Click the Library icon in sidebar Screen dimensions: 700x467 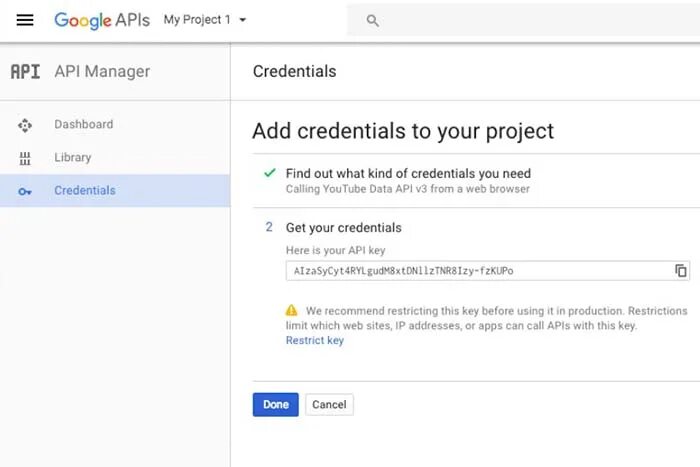(x=25, y=158)
